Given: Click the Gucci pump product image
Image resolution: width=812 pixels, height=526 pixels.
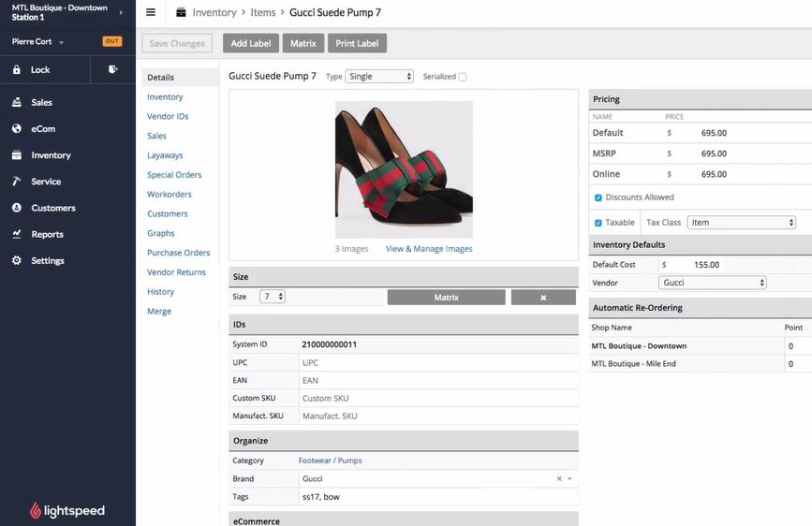Looking at the screenshot, I should pyautogui.click(x=404, y=169).
